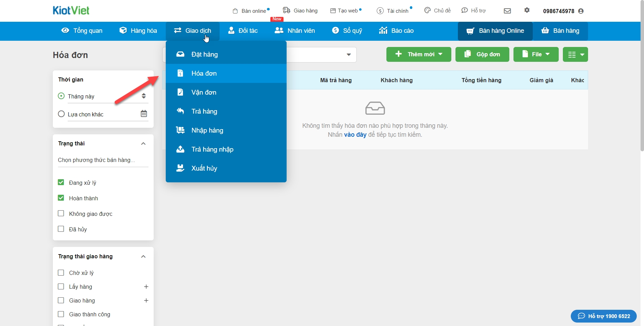Screen dimensions: 644x326
Task: Open the Chủ đề theme palette icon
Action: (427, 10)
